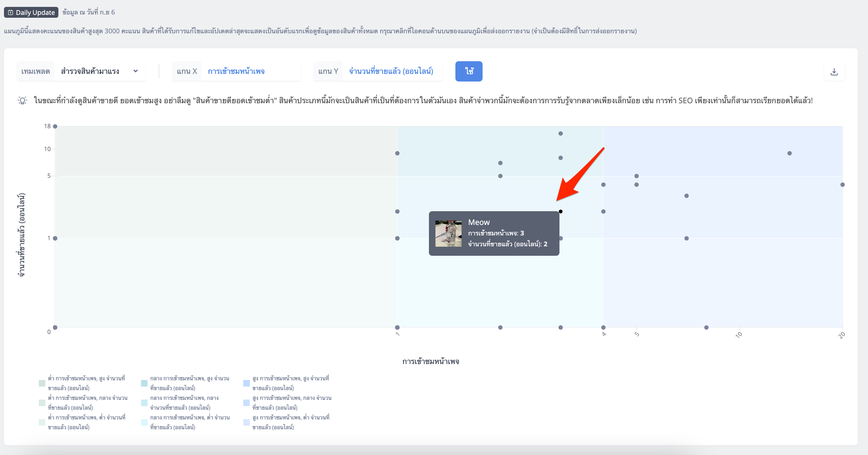The image size is (868, 455).
Task: Click the tooltip line จำนวนที่ขายแล้ว (ออนไลน์): 2
Action: click(508, 244)
